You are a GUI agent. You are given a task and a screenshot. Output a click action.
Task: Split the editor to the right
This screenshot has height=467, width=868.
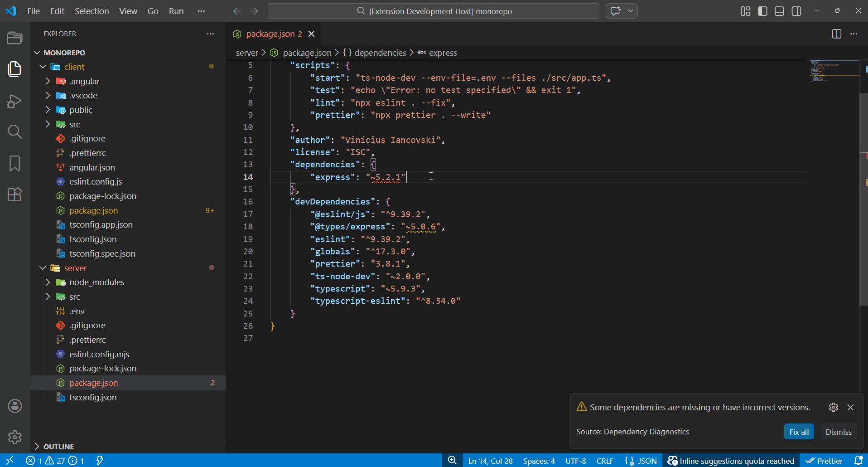(x=837, y=34)
